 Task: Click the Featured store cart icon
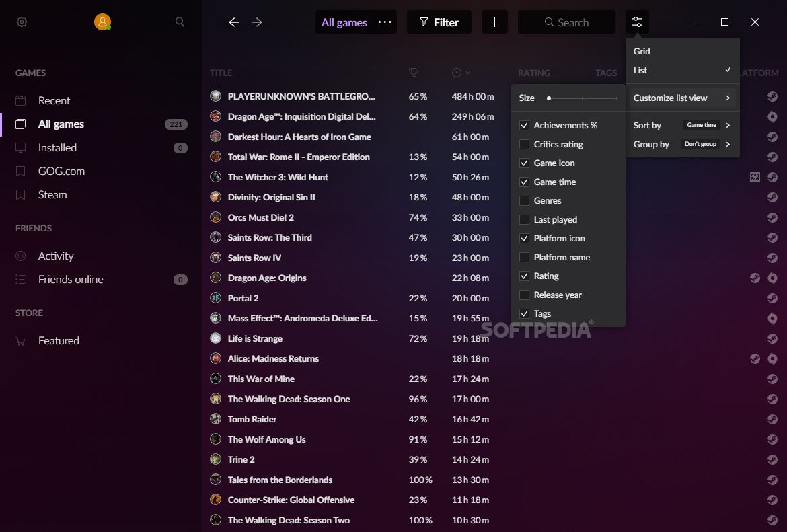click(x=21, y=341)
